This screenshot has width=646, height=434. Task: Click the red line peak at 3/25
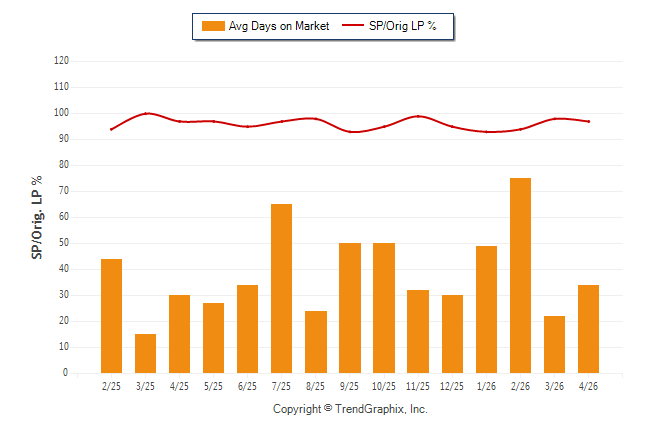pos(146,113)
